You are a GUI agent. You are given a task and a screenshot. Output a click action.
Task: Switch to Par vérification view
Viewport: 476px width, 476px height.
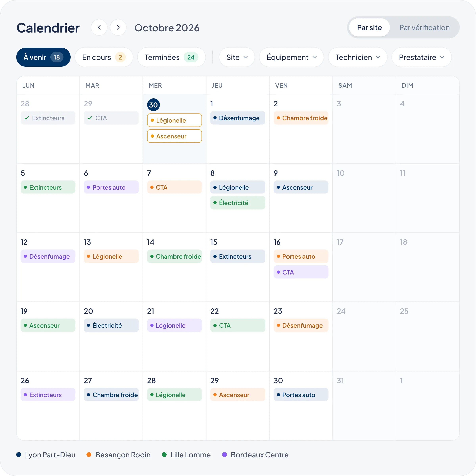424,27
